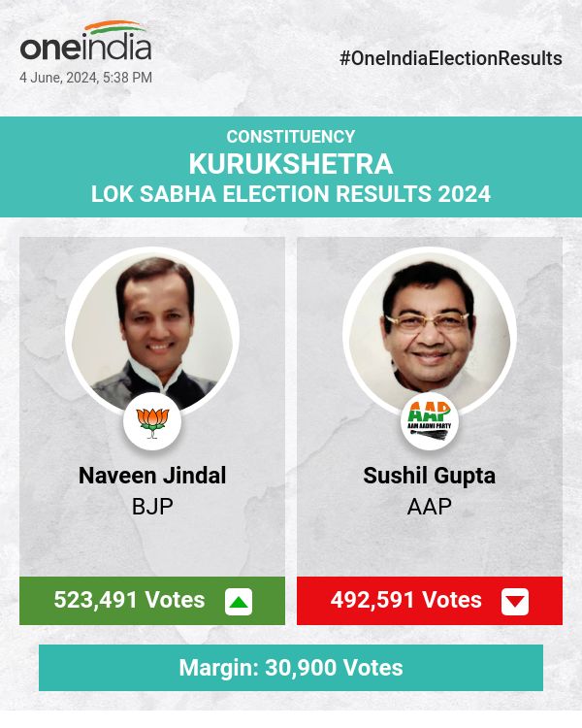Click the tricolor swoosh above OneIndia logo

coord(114,27)
